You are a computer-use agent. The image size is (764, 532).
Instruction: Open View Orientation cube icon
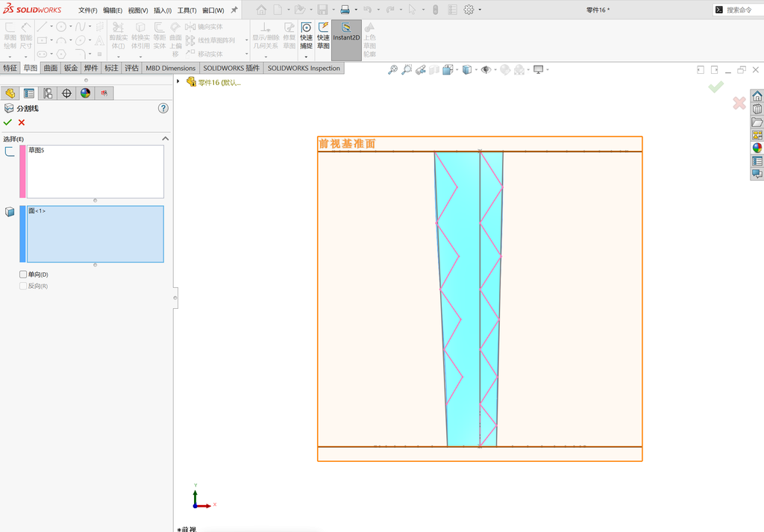coord(448,69)
